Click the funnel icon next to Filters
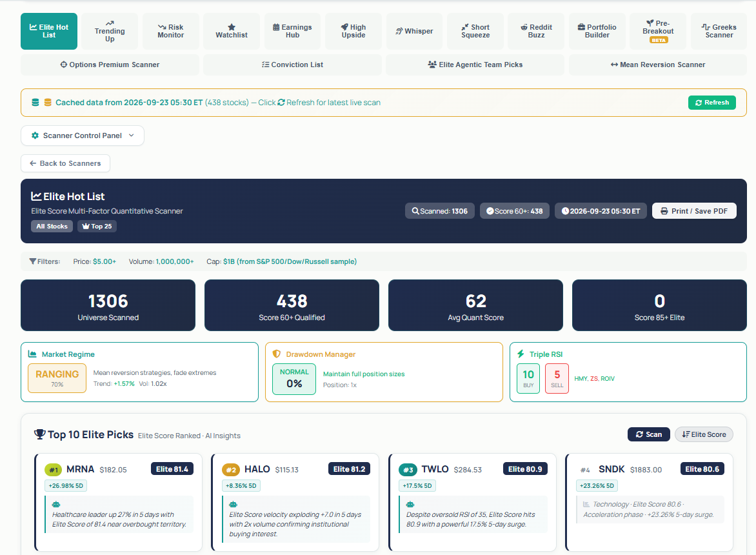This screenshot has width=756, height=555. 33,261
